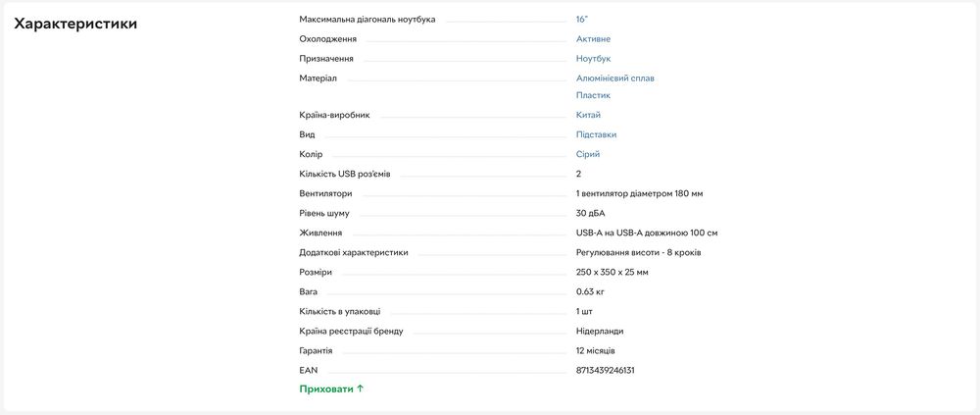The width and height of the screenshot is (980, 415).
Task: Open the Ноутбук purpose link
Action: click(x=593, y=58)
